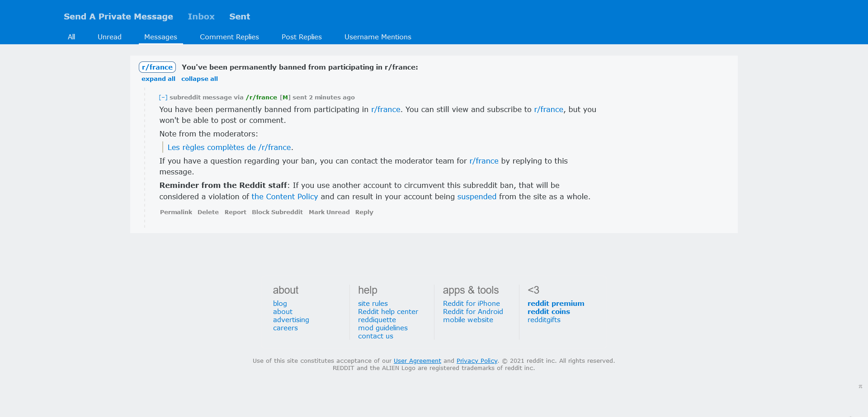This screenshot has width=868, height=417.
Task: Switch to the Unread tab
Action: pos(109,37)
